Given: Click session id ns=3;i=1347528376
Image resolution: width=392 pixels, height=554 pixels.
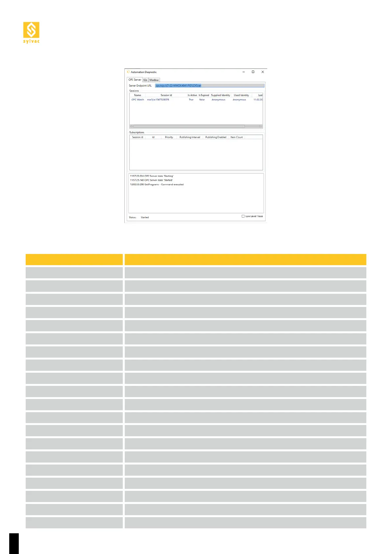Looking at the screenshot, I should pos(158,100).
